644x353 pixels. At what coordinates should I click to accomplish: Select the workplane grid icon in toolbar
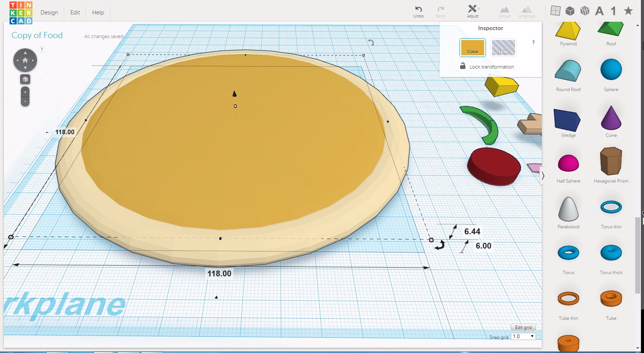pyautogui.click(x=555, y=11)
